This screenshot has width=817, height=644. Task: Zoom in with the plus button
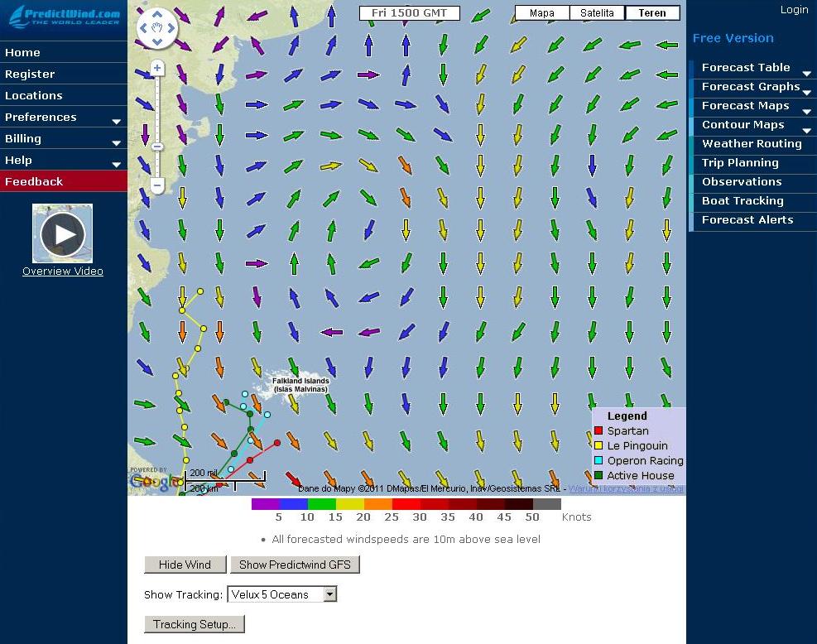tap(156, 68)
